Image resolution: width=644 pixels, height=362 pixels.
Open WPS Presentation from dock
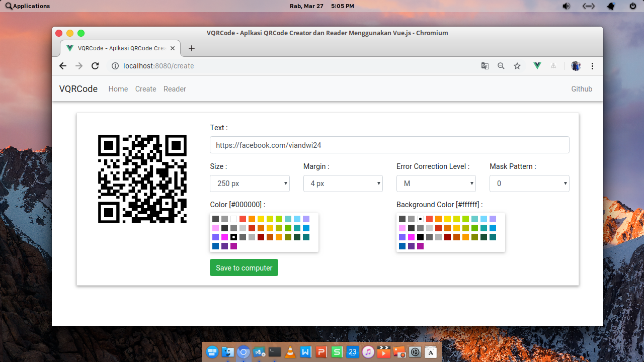tap(321, 352)
